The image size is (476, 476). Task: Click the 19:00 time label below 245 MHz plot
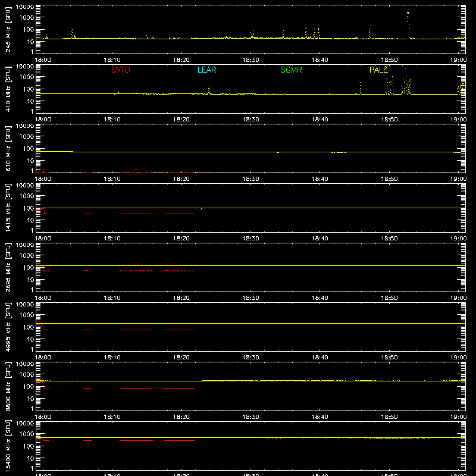coord(458,60)
